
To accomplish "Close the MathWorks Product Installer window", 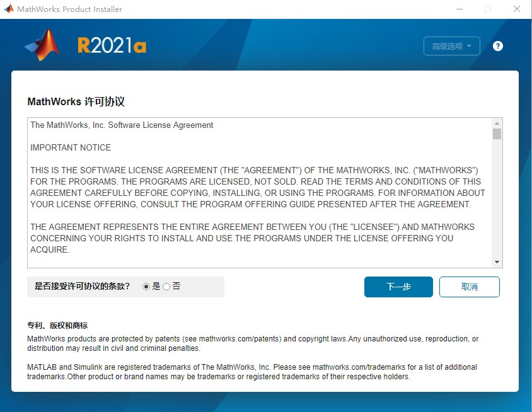I will point(517,9).
